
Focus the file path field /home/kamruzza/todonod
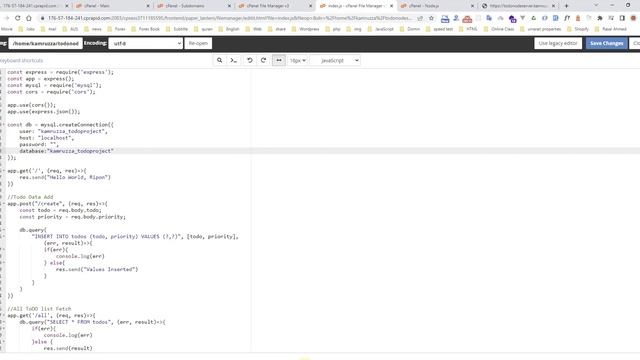[45, 43]
